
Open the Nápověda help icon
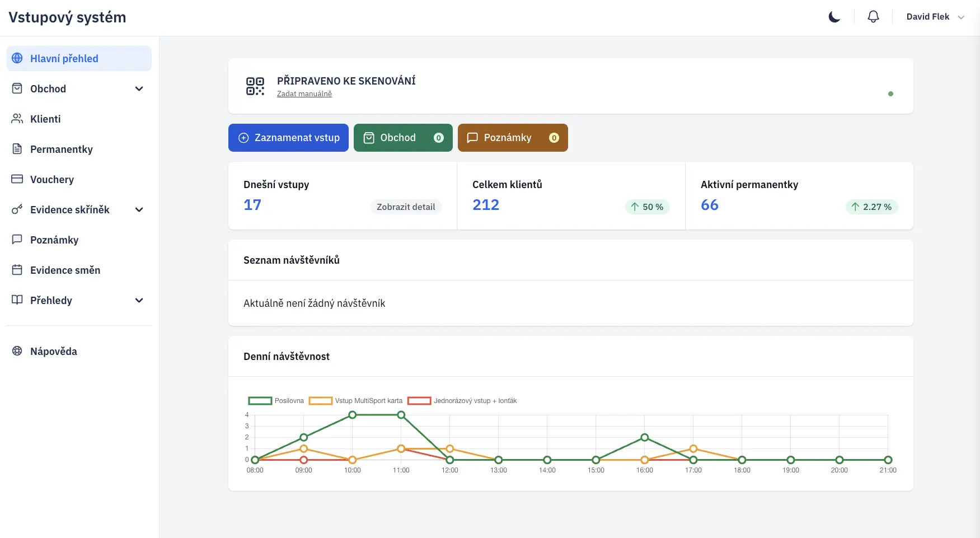click(16, 351)
